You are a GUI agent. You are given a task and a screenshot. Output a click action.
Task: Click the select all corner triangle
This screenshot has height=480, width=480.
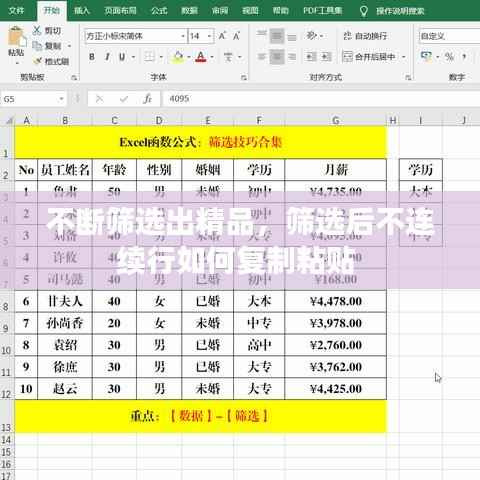point(9,120)
